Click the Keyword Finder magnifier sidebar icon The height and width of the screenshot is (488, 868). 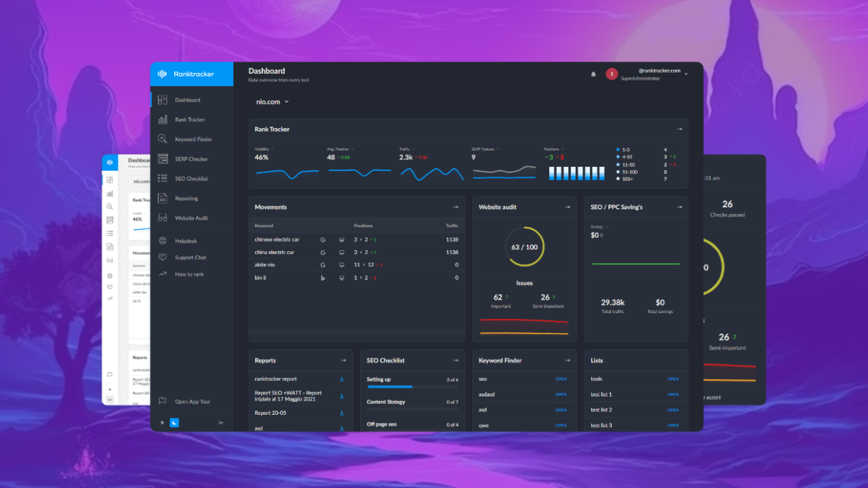click(163, 139)
